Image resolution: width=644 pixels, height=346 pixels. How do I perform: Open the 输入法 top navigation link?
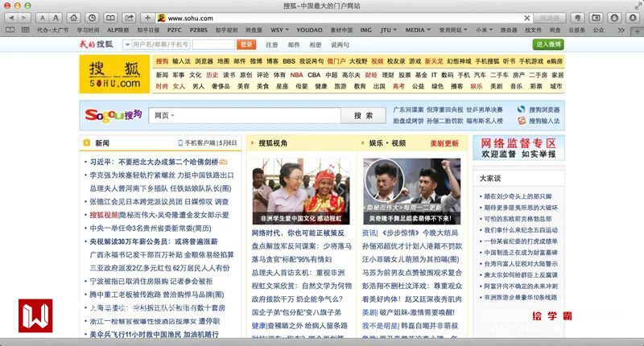point(181,61)
